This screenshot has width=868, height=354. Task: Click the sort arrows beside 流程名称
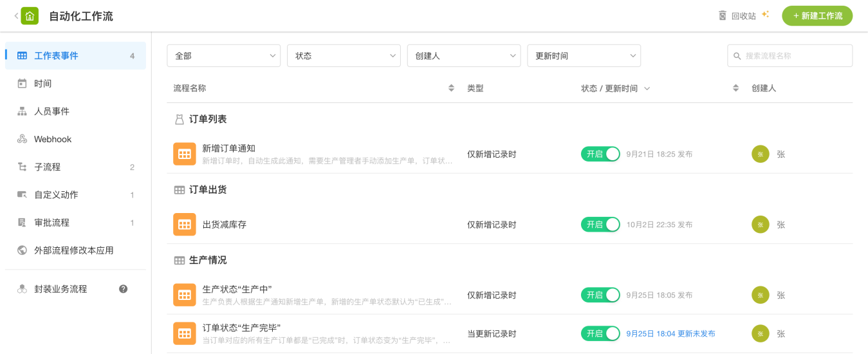(451, 88)
